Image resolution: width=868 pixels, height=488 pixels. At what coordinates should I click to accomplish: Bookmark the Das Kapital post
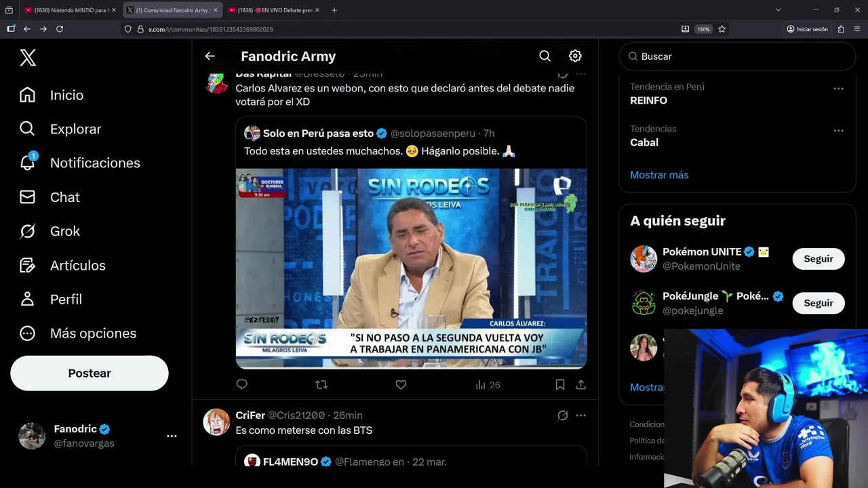point(560,385)
